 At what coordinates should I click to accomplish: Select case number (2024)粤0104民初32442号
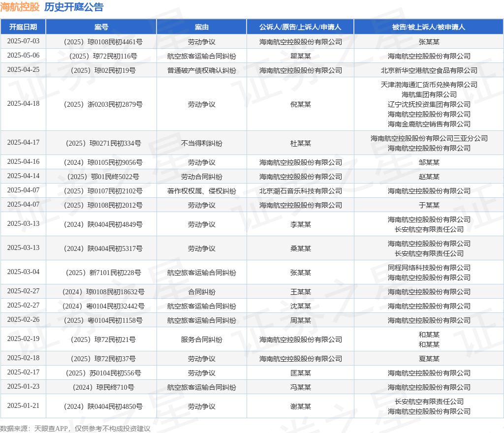(101, 306)
